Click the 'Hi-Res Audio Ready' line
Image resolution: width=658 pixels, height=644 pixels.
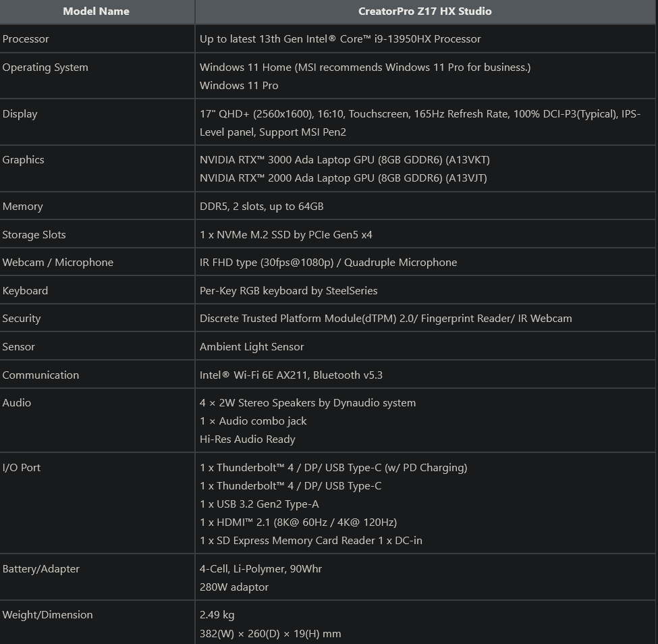248,439
